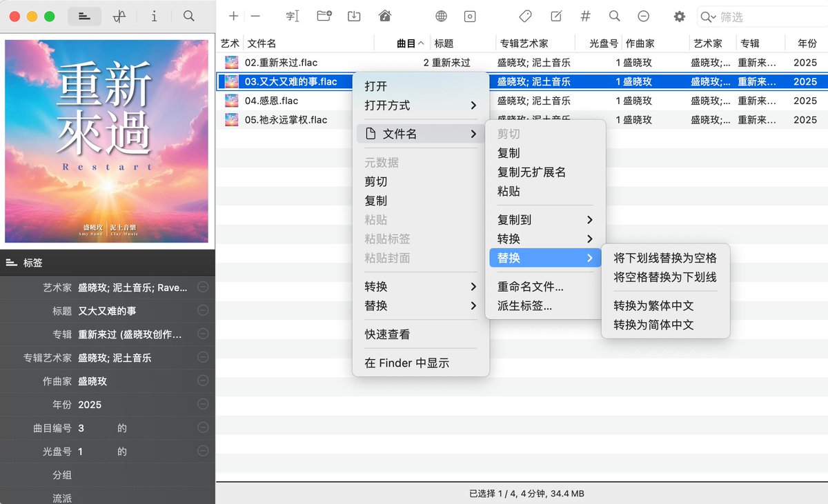Select 复制无扩展名 in the submenu
The width and height of the screenshot is (828, 504).
tap(545, 172)
